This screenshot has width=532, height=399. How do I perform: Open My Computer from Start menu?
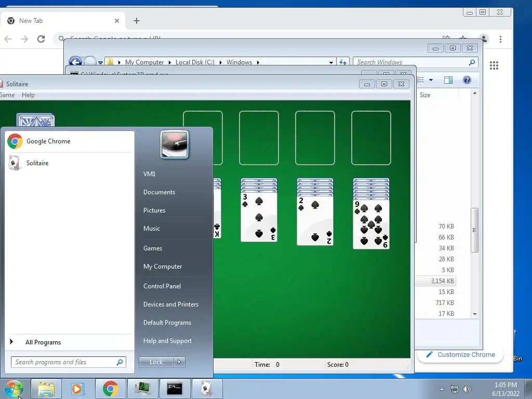(x=163, y=267)
